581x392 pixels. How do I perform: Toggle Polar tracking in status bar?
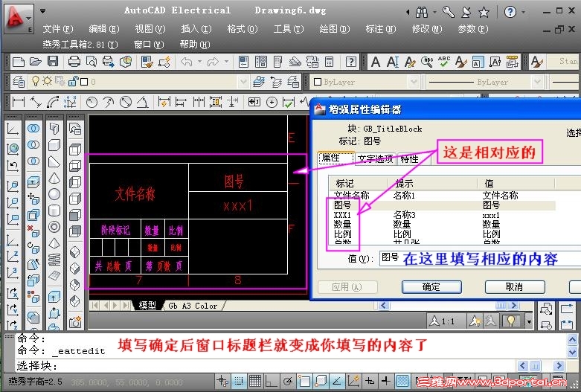pyautogui.click(x=288, y=381)
